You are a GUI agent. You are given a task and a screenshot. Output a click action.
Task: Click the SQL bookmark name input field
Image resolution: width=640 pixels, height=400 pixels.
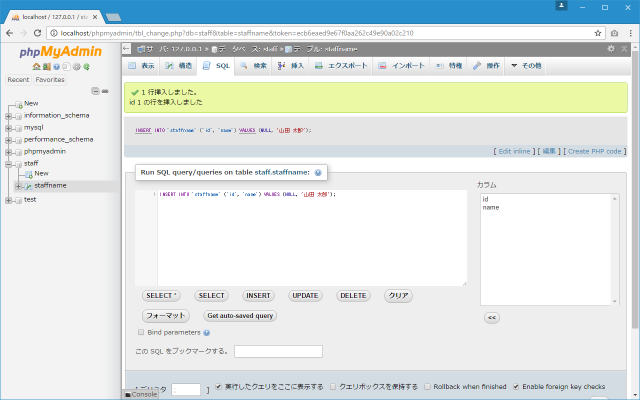point(278,351)
